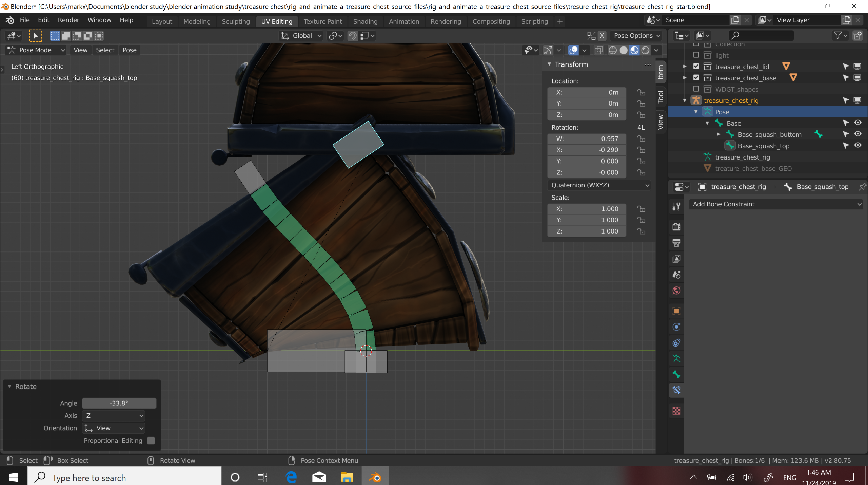Open the Add Bone Constraint button
Image resolution: width=868 pixels, height=485 pixels.
pos(776,204)
